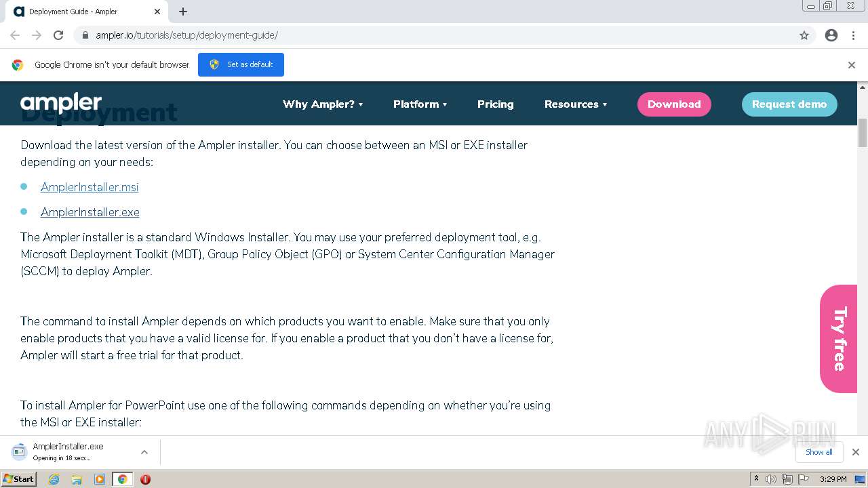The image size is (868, 488).
Task: Open the AmplerInstaller.exe link
Action: pos(90,212)
